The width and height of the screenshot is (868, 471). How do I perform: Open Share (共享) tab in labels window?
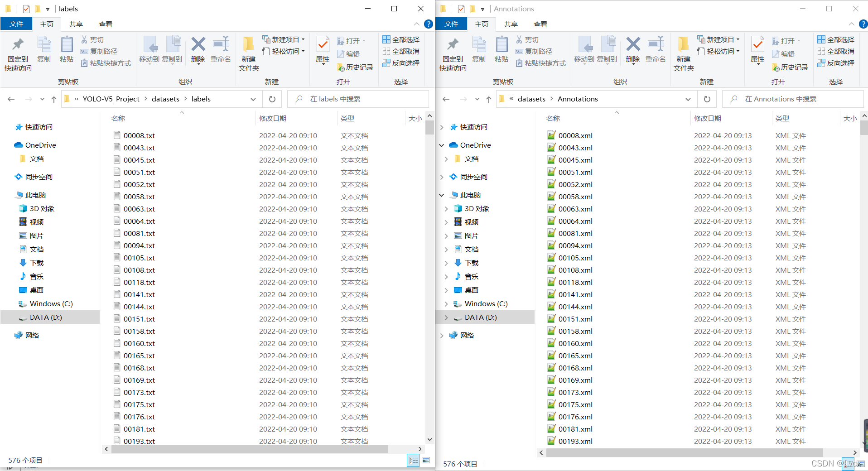76,24
